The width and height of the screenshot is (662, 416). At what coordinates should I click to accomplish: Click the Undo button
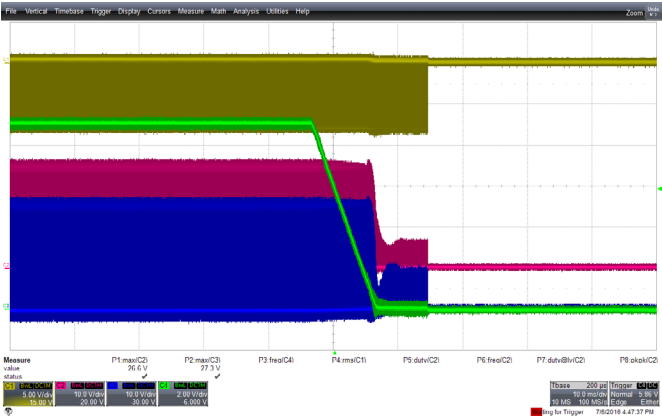pyautogui.click(x=653, y=12)
